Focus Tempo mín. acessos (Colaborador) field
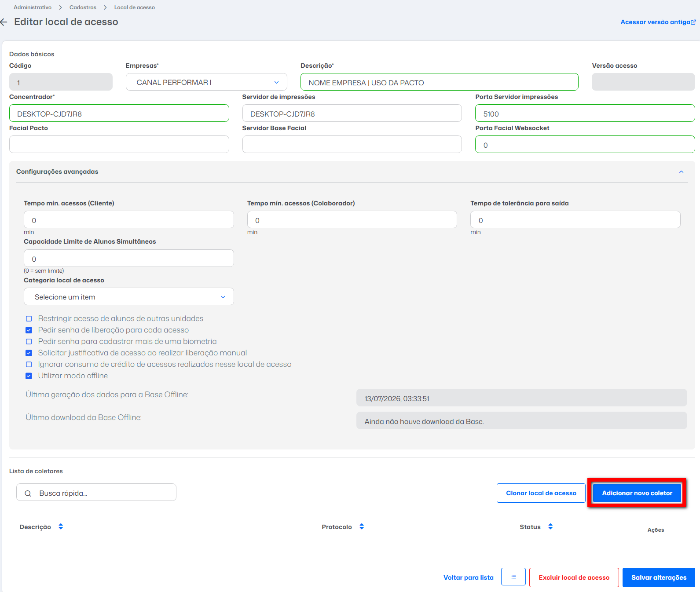The image size is (700, 592). point(352,219)
